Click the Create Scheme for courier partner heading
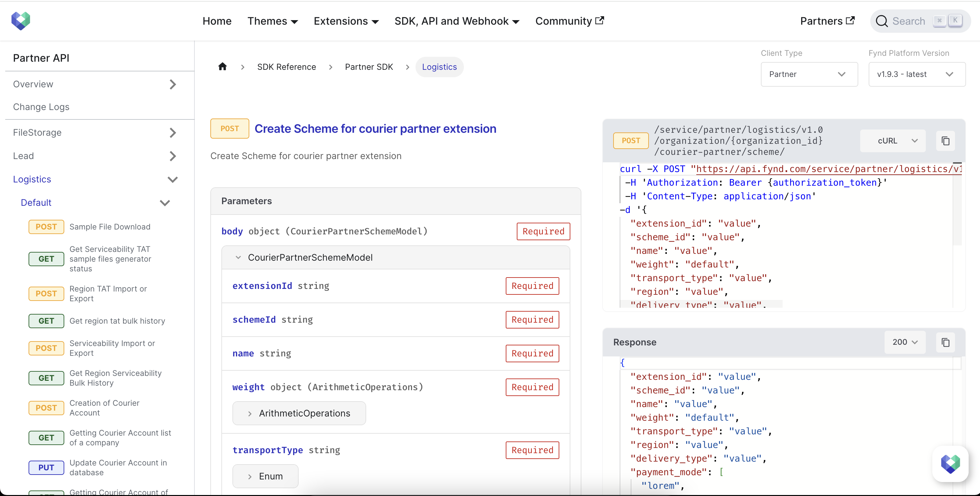This screenshot has height=496, width=980. point(375,129)
